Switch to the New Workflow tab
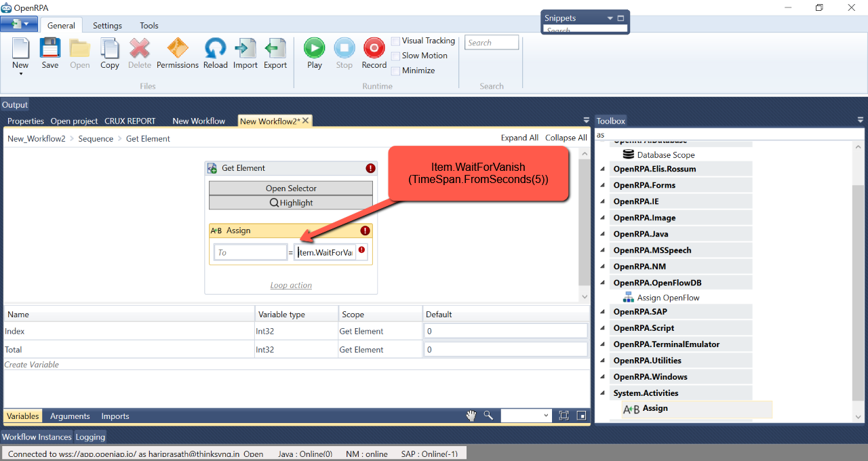This screenshot has width=868, height=461. point(199,121)
